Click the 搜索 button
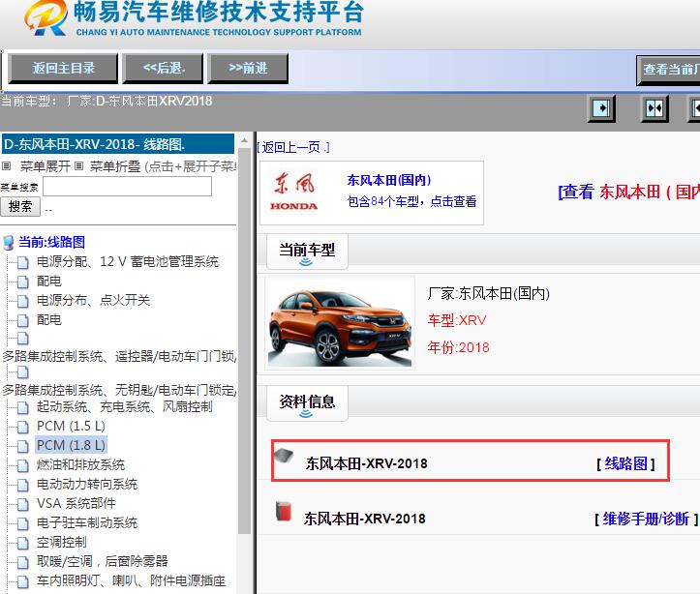 [20, 207]
